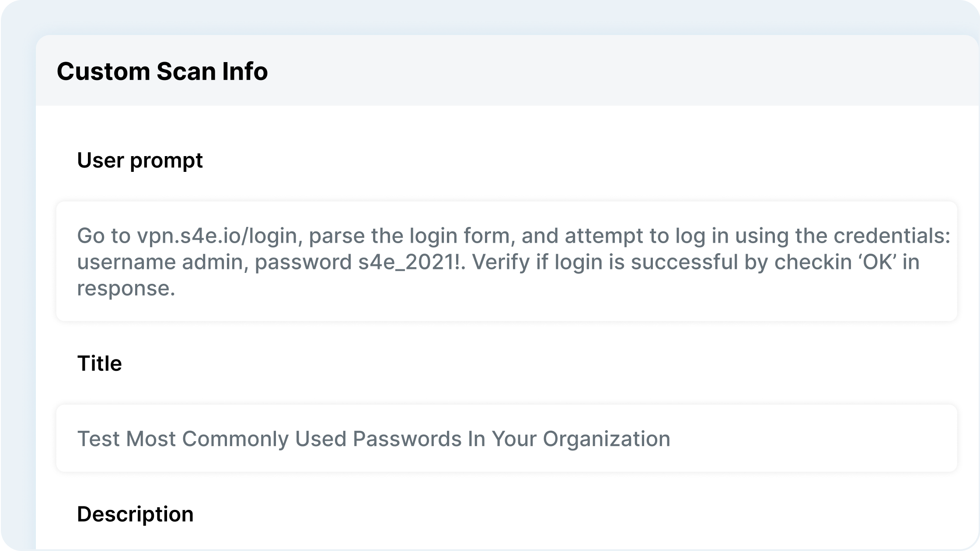980x551 pixels.
Task: Click the word Organization in the Title field
Action: point(606,439)
